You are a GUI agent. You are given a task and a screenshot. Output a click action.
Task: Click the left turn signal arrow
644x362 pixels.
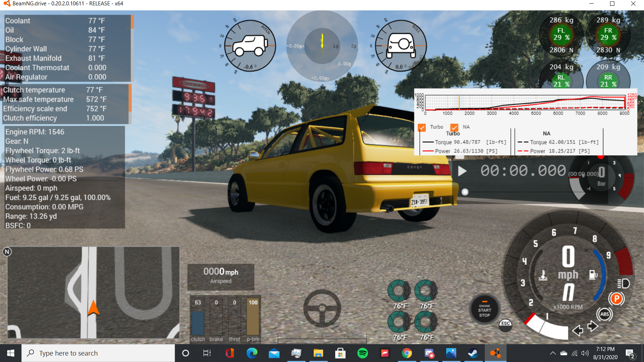point(578,330)
